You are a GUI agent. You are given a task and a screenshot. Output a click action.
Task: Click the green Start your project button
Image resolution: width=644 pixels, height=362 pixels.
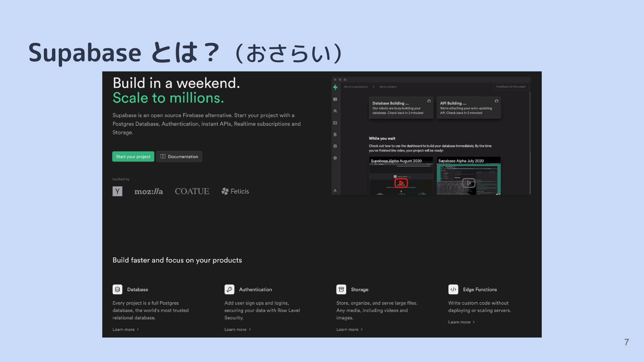click(x=133, y=157)
